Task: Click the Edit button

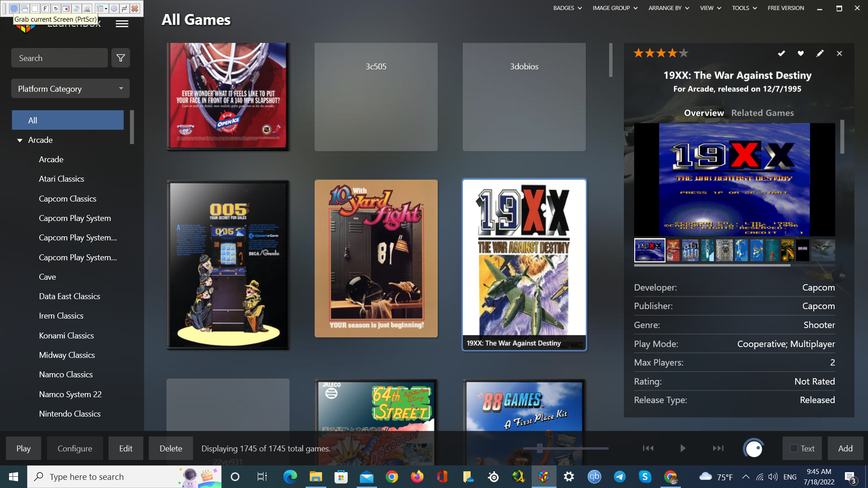Action: tap(126, 449)
